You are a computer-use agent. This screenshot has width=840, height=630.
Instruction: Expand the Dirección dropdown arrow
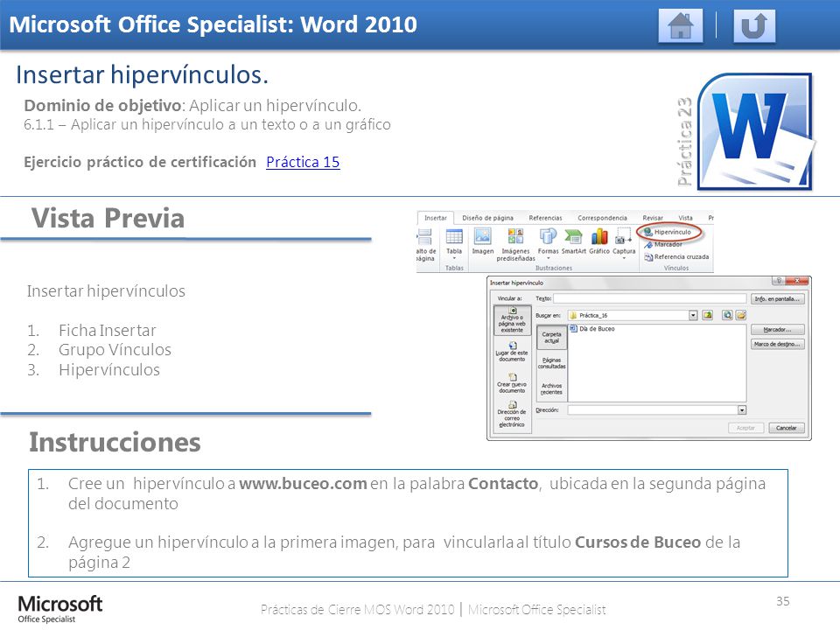click(x=742, y=409)
